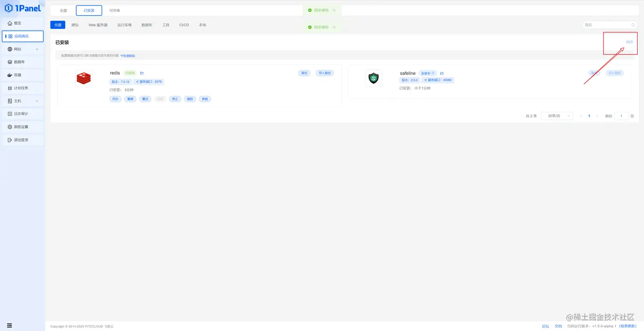Viewport: 644px width, 331px height.
Task: Click redis 重建 rebuild button
Action: 130,99
